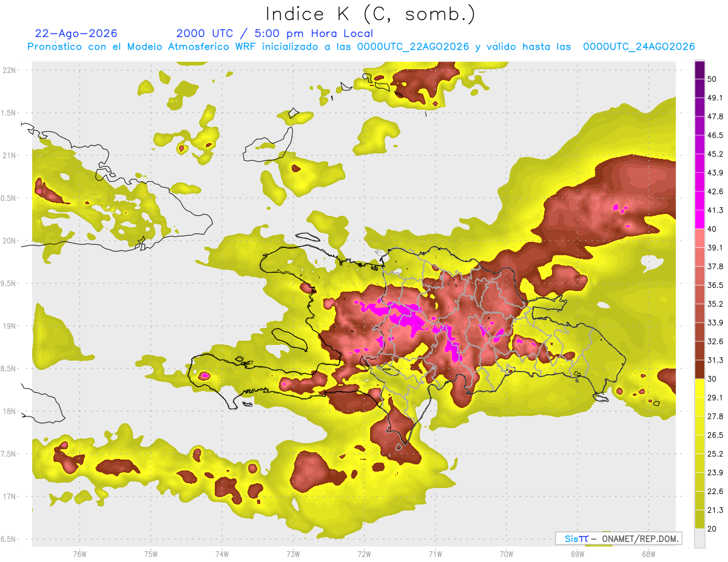Click the initialization stamp '0000UTC_22AGO2026'
This screenshot has height=562, width=728.
point(413,47)
